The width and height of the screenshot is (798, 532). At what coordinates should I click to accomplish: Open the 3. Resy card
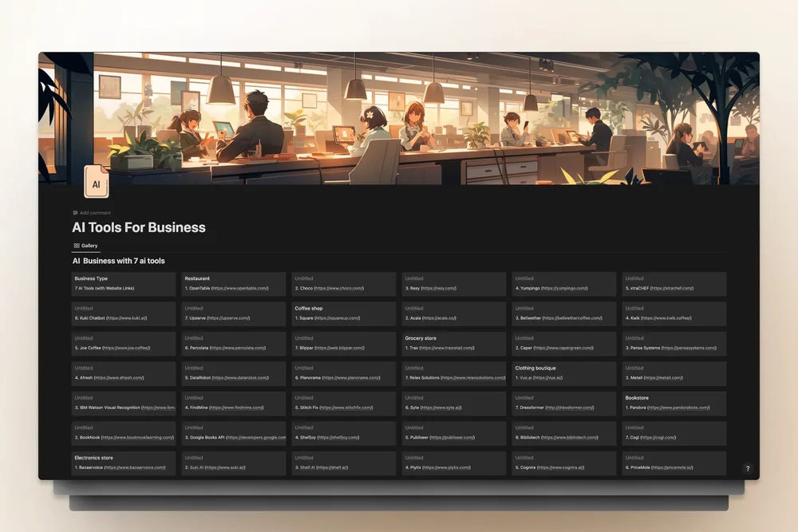click(x=454, y=284)
